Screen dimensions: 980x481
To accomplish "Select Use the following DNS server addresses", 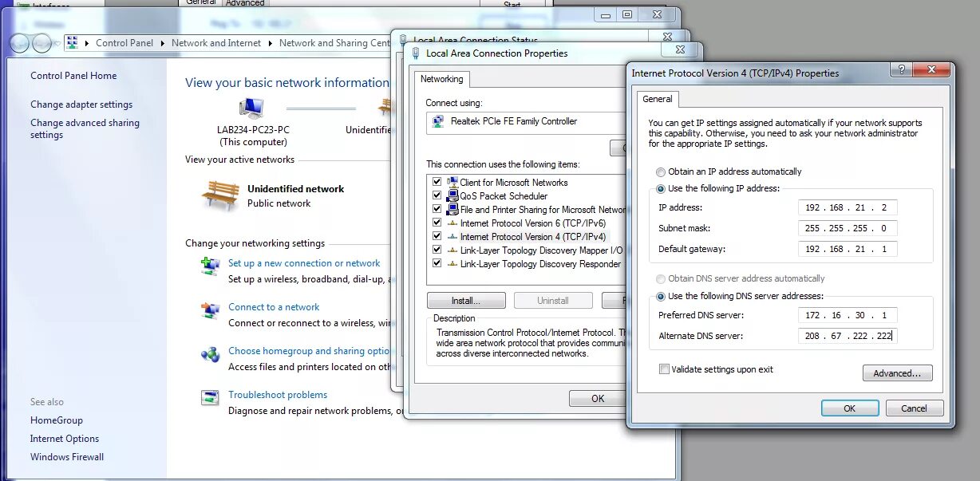I will click(660, 296).
